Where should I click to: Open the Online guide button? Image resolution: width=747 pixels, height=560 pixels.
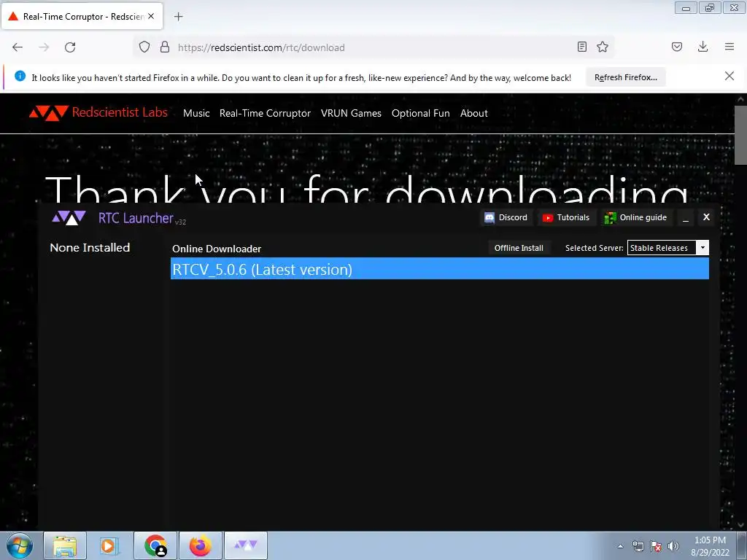click(636, 217)
